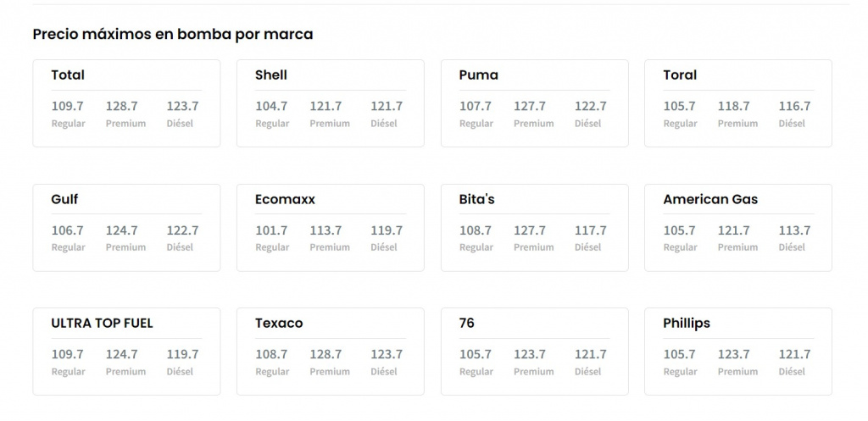
Task: Select the Gulf price card
Action: (126, 227)
